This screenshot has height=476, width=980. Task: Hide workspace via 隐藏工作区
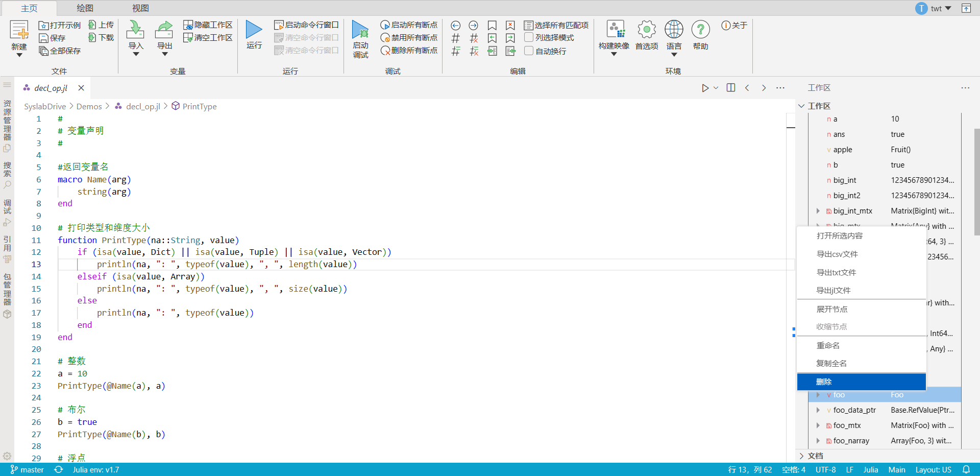tap(208, 25)
